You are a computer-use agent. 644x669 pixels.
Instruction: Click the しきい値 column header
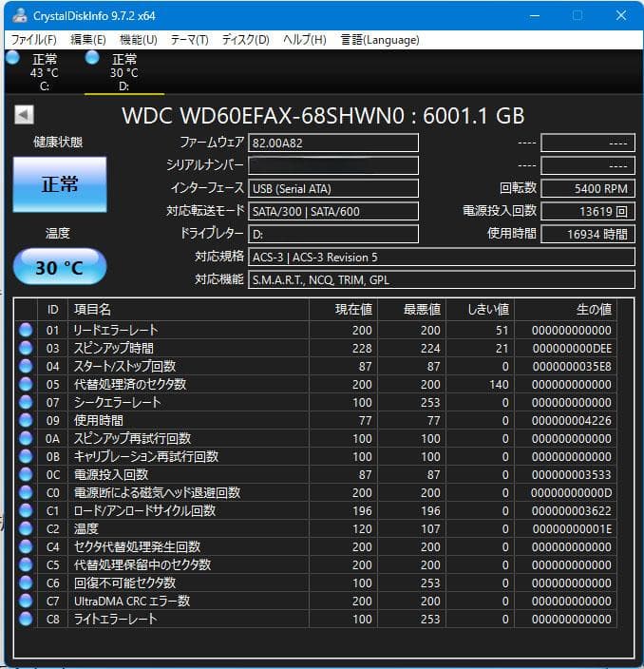[x=481, y=310]
